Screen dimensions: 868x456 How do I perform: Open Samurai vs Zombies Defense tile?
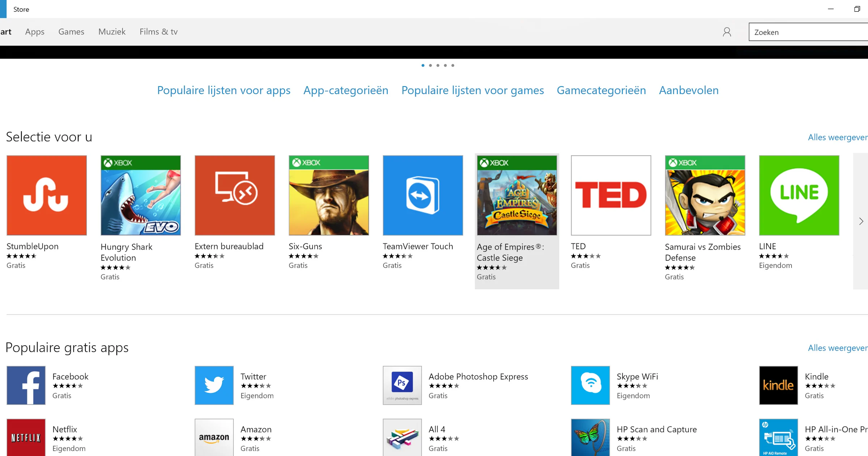coord(705,195)
